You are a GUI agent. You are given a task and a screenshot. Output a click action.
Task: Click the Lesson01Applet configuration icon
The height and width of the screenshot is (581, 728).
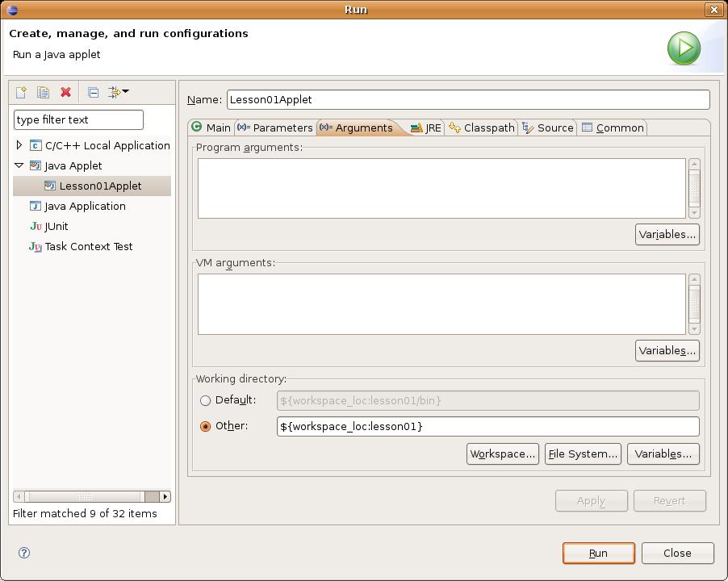pyautogui.click(x=50, y=186)
